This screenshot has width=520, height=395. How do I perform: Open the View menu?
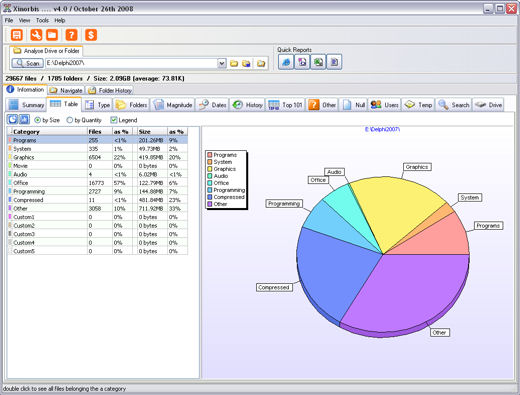24,20
